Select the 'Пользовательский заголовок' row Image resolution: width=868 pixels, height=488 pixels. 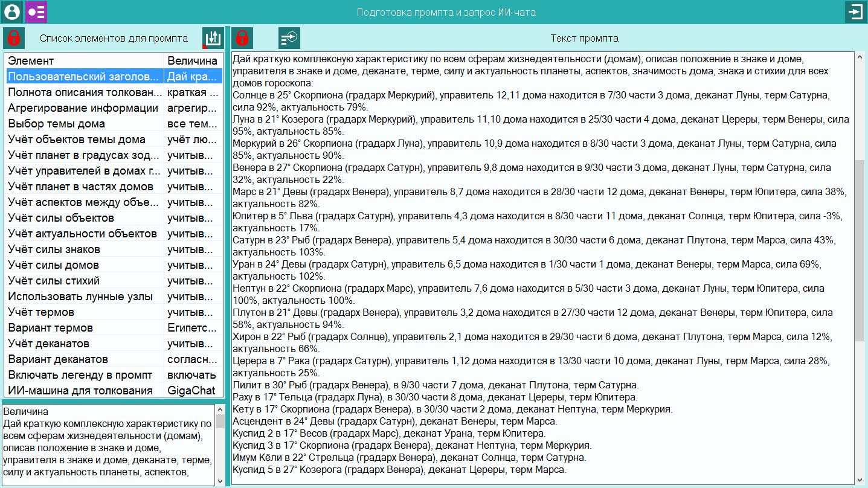(x=85, y=77)
